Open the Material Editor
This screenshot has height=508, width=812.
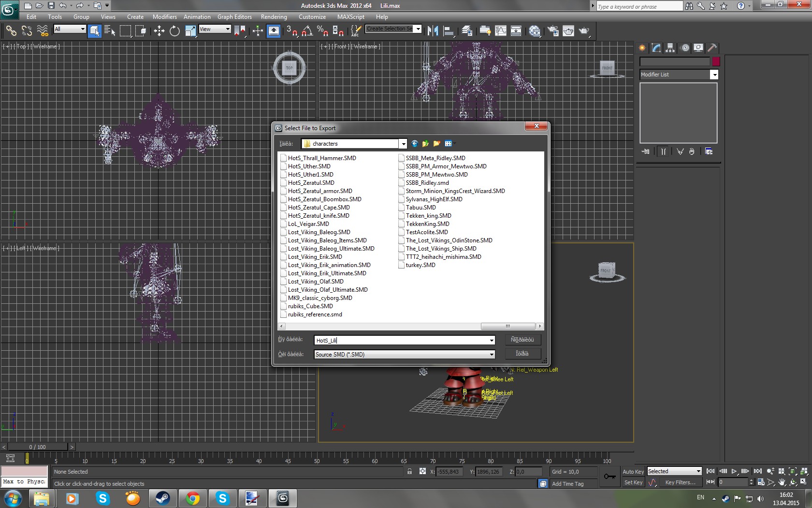[535, 31]
